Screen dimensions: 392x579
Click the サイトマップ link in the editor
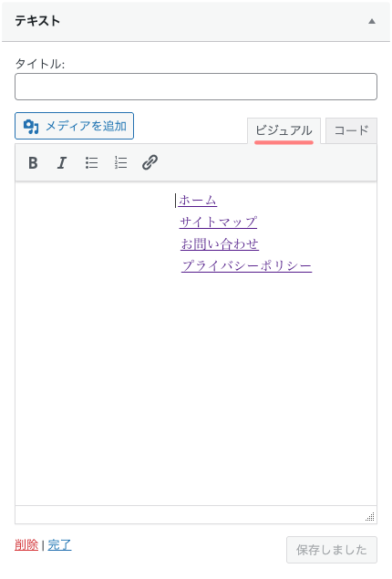tap(218, 222)
